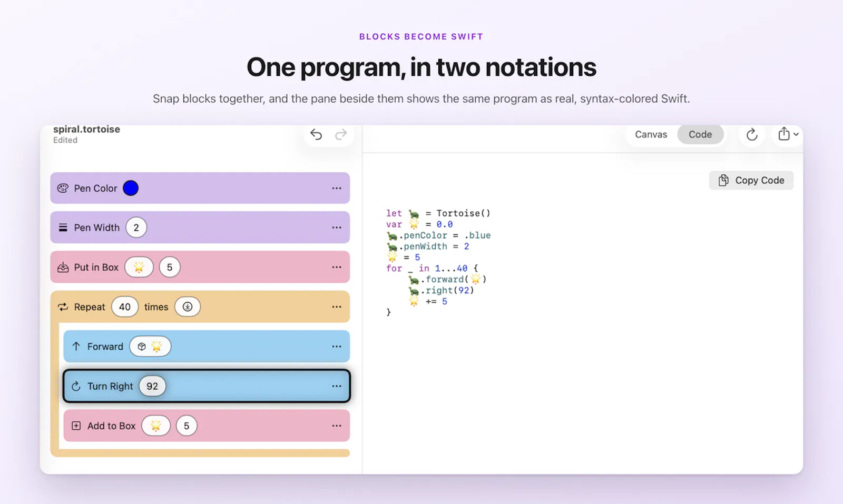Click the undo arrow icon
Screen dimensions: 843x504
[316, 135]
